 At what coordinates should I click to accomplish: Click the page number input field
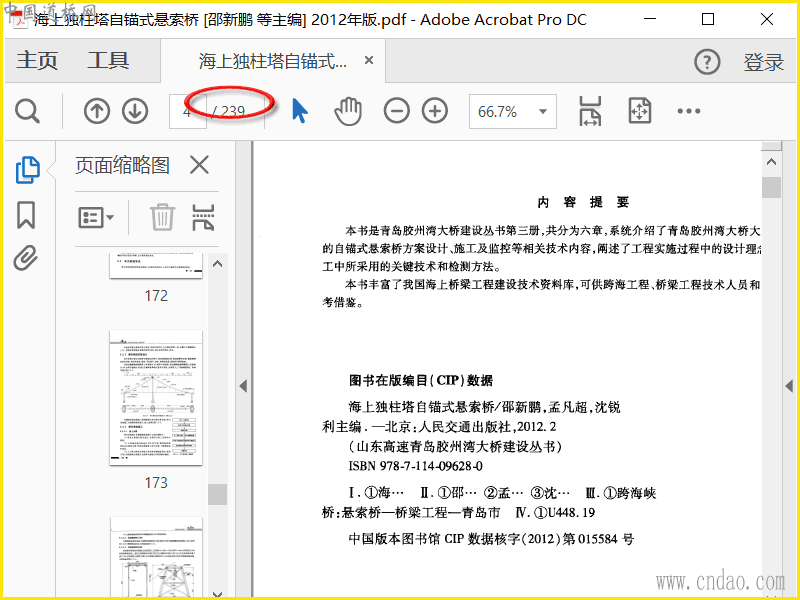point(188,111)
